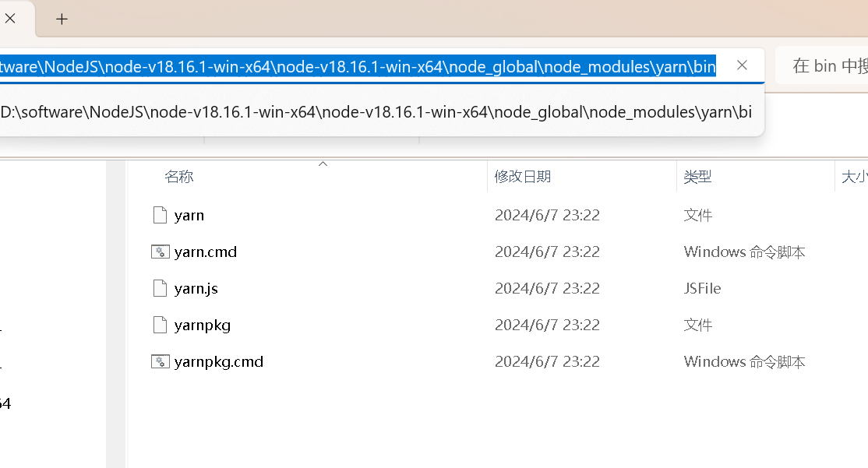Close the current Explorer tab

click(10, 19)
